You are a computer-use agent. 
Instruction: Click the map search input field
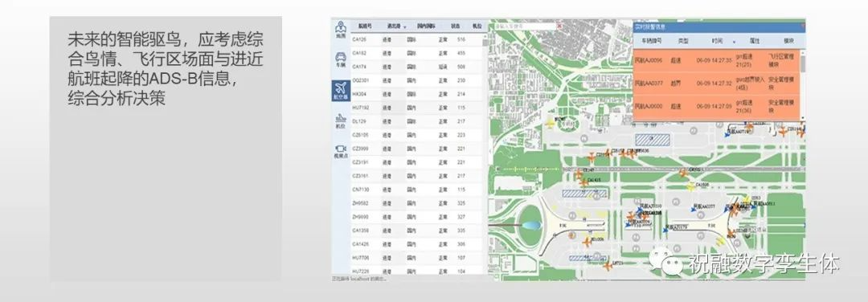[525, 26]
